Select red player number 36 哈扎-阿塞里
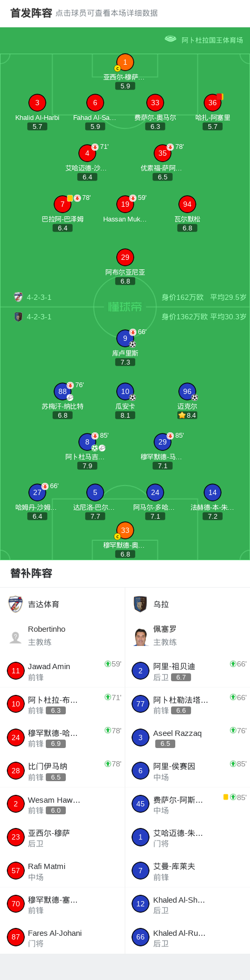250x980 pixels. (x=213, y=103)
